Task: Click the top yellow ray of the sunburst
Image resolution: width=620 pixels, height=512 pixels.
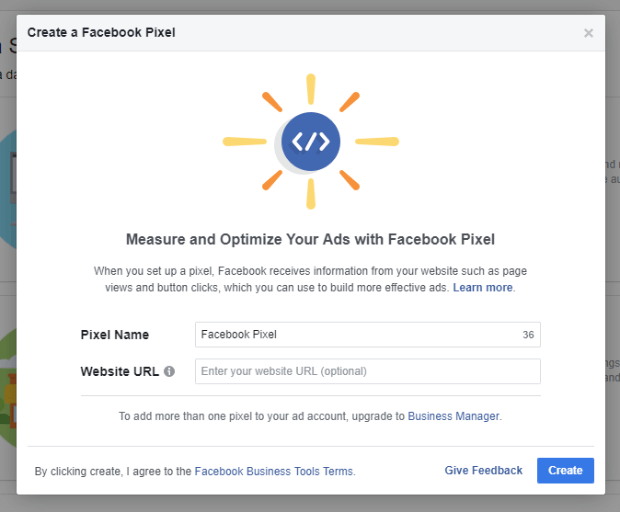Action: coord(311,89)
